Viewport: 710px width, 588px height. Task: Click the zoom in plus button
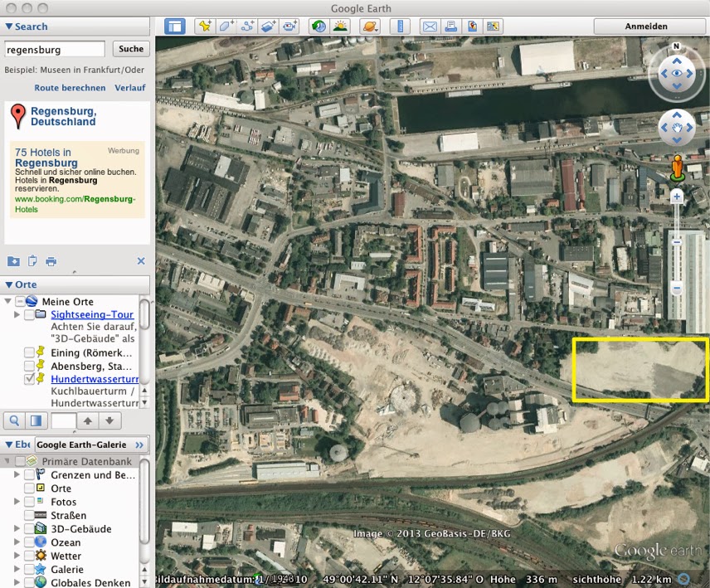pos(677,197)
